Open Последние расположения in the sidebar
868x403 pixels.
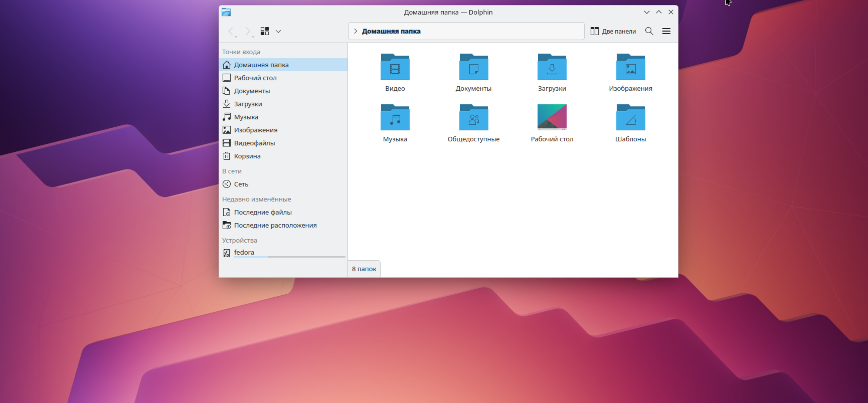[283, 225]
